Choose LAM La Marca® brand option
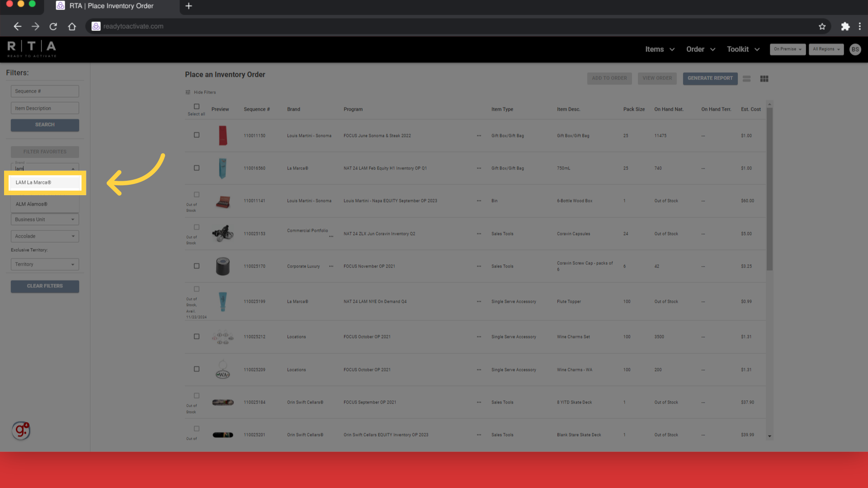 pyautogui.click(x=45, y=183)
